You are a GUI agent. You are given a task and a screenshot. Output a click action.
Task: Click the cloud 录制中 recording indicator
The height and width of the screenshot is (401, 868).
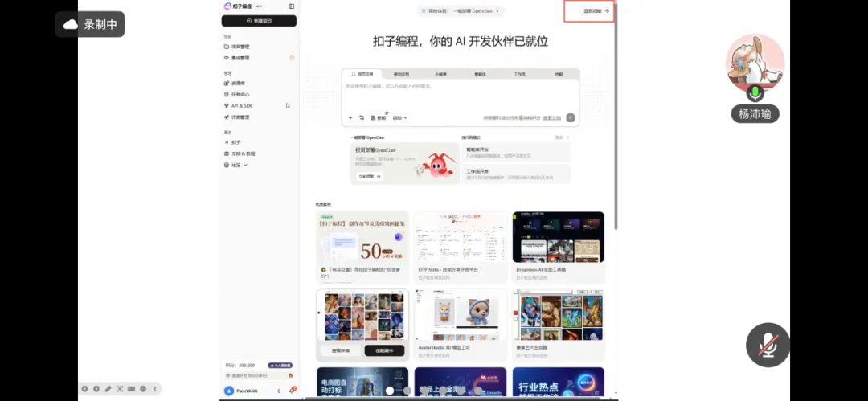point(90,24)
